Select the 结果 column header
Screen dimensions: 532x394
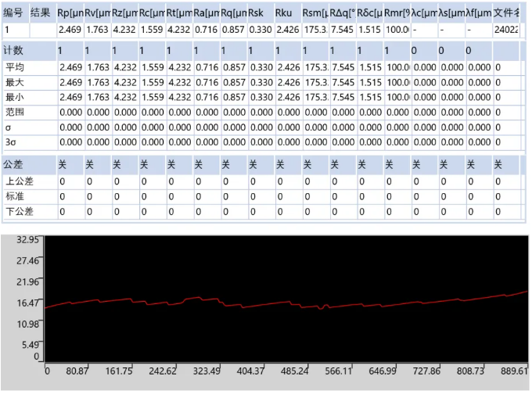(41, 13)
